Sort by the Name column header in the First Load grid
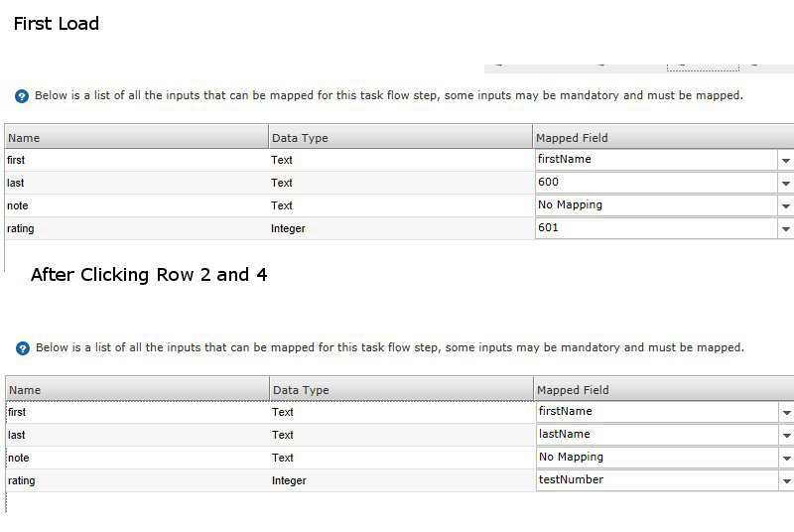This screenshot has height=532, width=794. click(136, 138)
